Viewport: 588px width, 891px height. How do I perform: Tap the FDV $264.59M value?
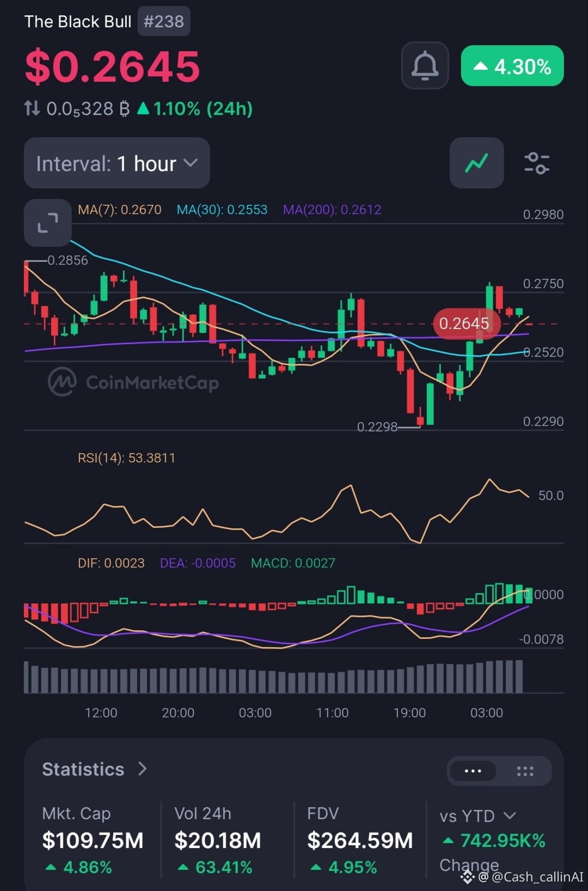360,840
